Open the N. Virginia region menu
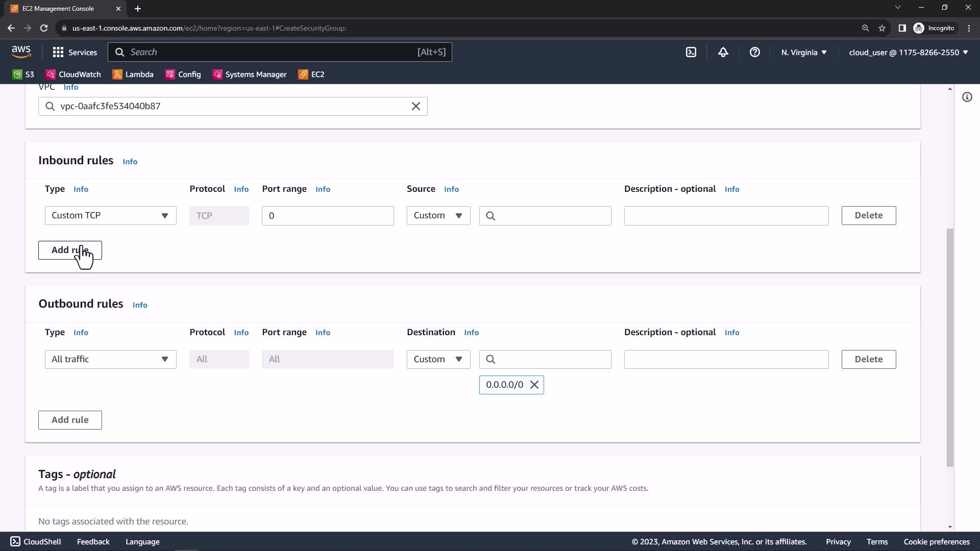Image resolution: width=980 pixels, height=551 pixels. pos(803,52)
